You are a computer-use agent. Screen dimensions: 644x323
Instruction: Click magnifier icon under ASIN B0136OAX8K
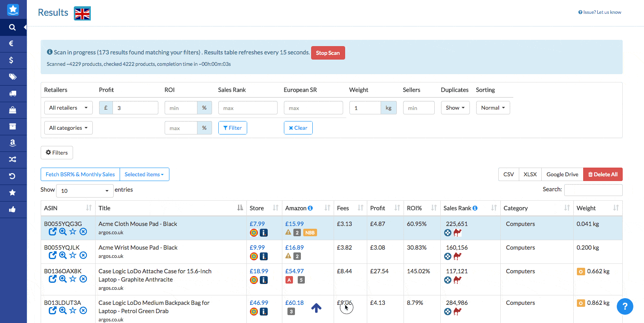63,279
